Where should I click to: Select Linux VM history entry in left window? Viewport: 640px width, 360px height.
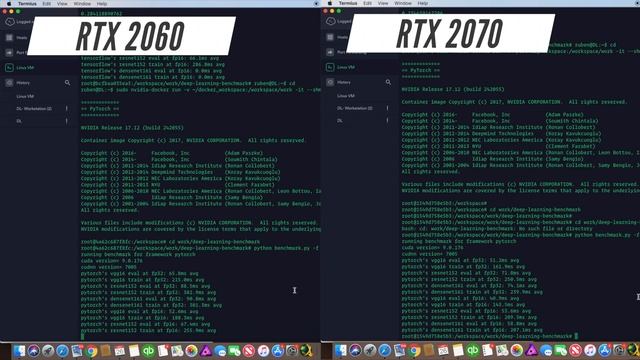tap(25, 96)
